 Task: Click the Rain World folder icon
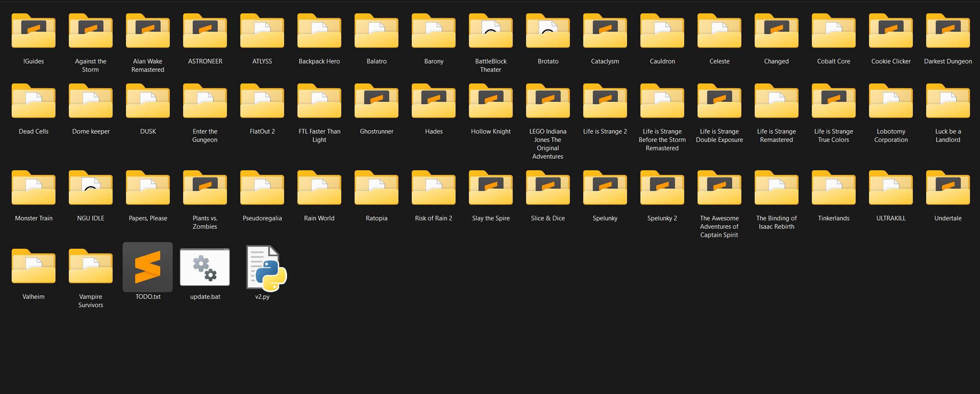319,187
